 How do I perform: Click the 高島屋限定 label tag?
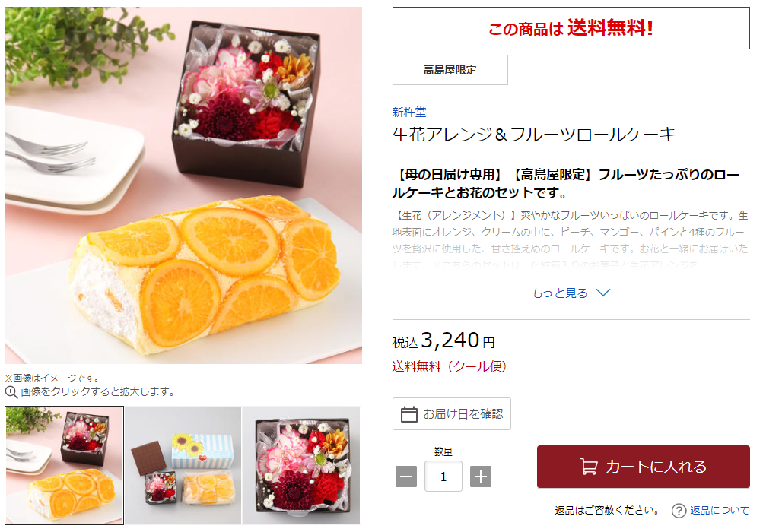click(x=450, y=70)
